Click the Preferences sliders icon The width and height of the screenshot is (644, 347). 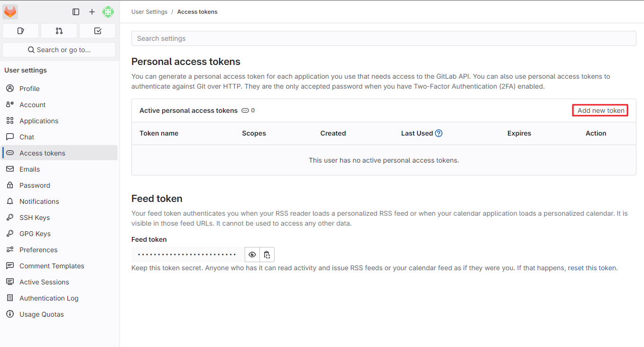[x=10, y=250]
